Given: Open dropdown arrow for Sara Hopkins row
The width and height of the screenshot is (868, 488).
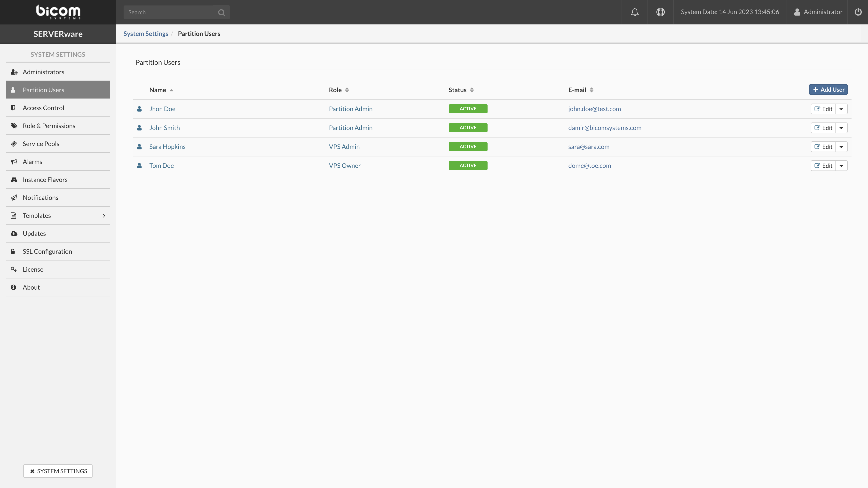Looking at the screenshot, I should coord(841,147).
